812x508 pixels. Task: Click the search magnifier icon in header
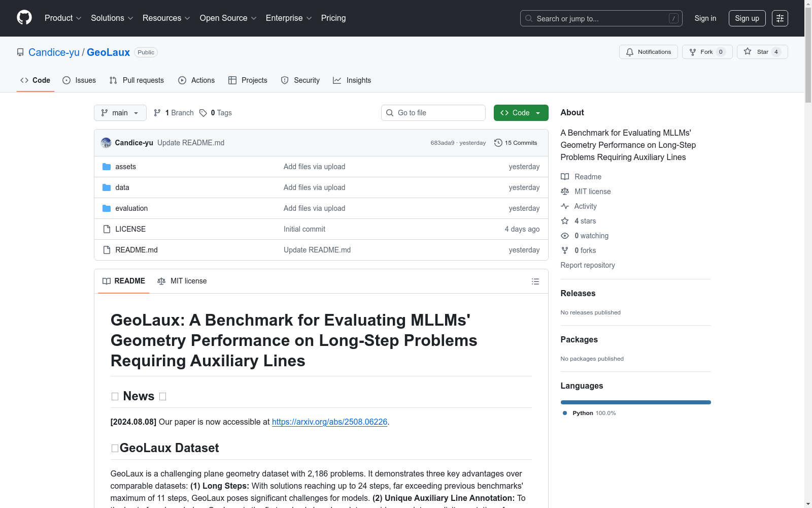pyautogui.click(x=529, y=18)
